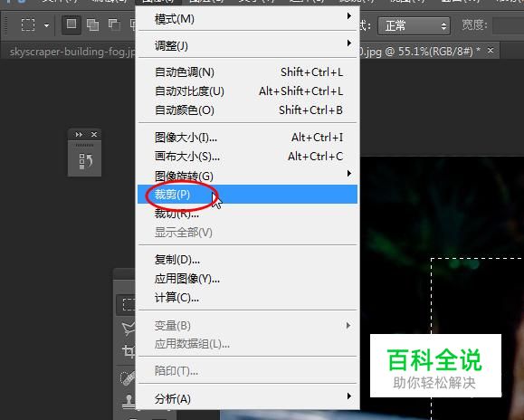The image size is (524, 420).
Task: Open the 正常 style dropdown
Action: coord(414,25)
